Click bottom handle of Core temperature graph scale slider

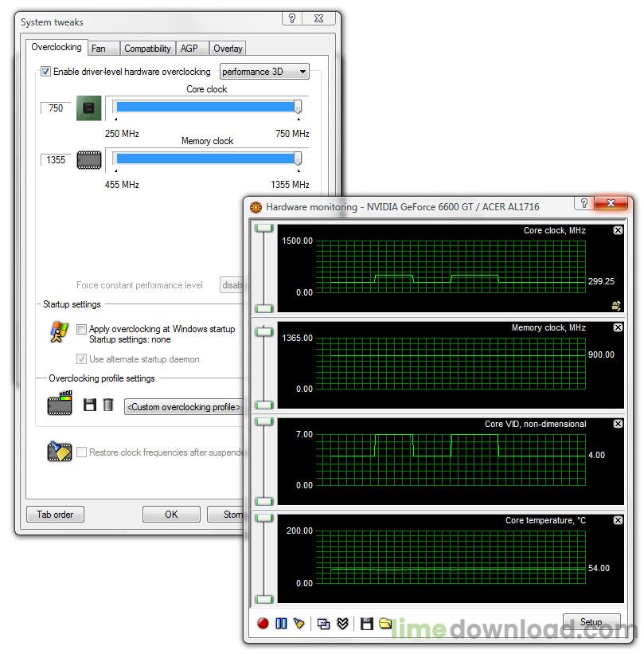point(263,599)
